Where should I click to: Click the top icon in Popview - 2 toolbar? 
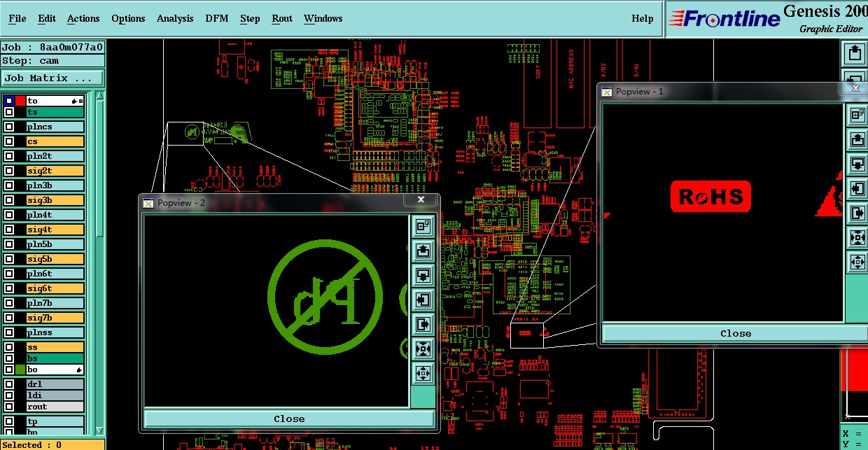[x=423, y=226]
